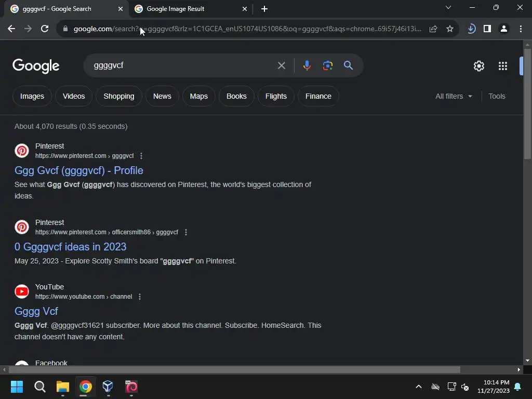Select the Shopping filter chip
This screenshot has height=399, width=532.
coord(119,96)
